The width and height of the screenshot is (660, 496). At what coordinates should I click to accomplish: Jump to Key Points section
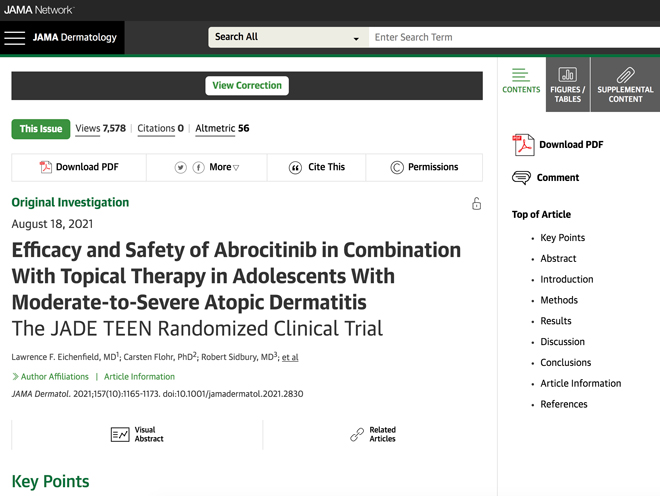(563, 238)
